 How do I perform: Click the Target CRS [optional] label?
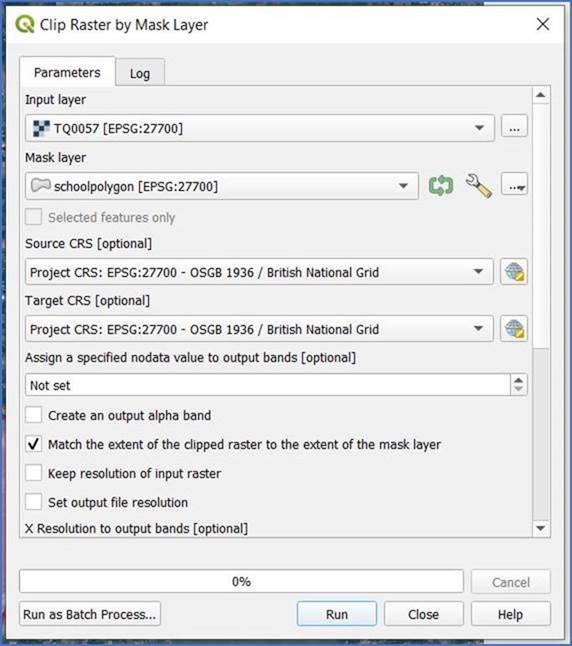tap(87, 300)
